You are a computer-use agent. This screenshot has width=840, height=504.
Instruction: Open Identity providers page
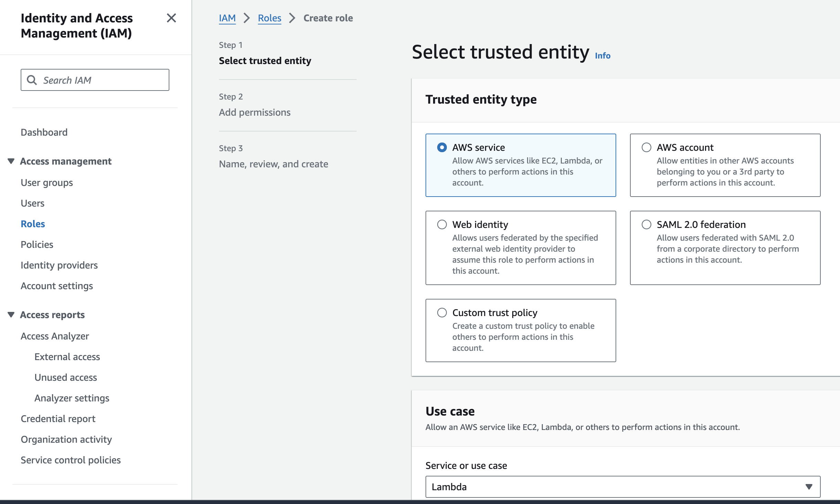[59, 265]
